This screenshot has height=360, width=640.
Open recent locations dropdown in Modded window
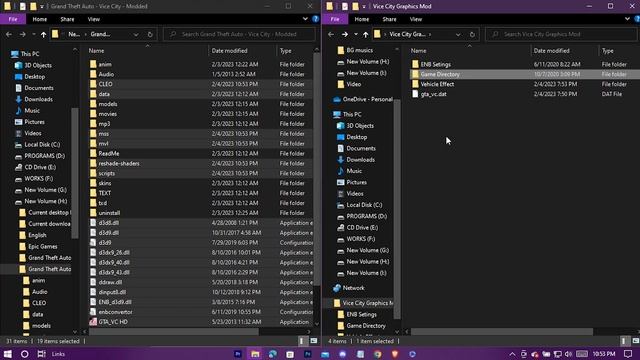(x=33, y=34)
